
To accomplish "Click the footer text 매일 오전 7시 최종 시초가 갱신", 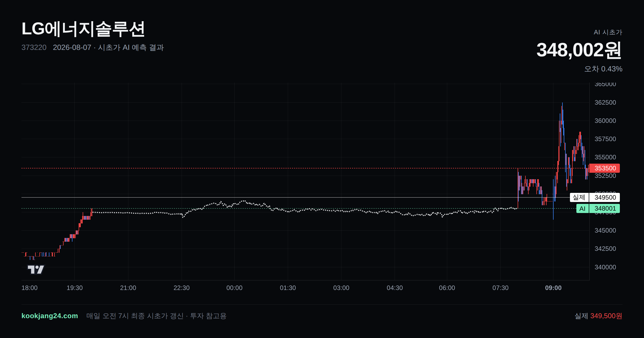I will [x=135, y=316].
